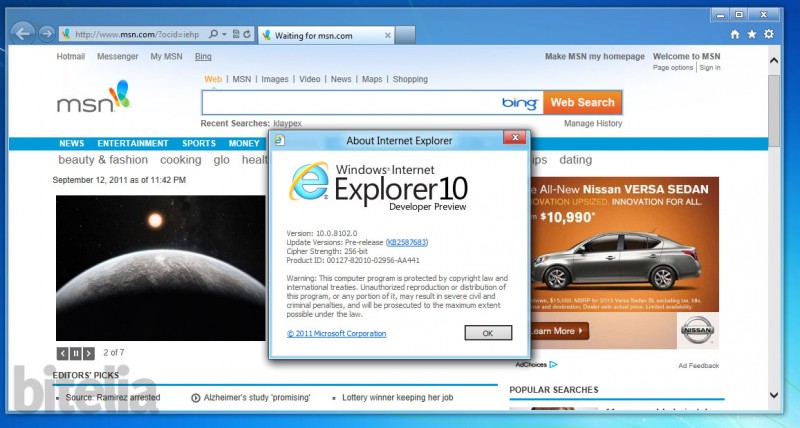Click the Nissan Versa Sedan ad car image
800x428 pixels.
click(616, 261)
